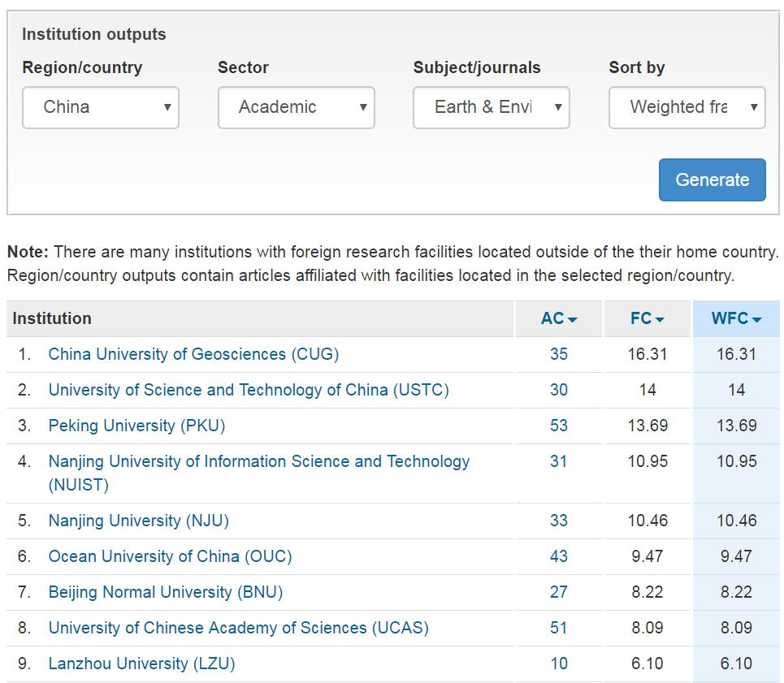Viewport: 784px width, 683px height.
Task: Select WFC value 13.69 for Peking University
Action: click(737, 426)
